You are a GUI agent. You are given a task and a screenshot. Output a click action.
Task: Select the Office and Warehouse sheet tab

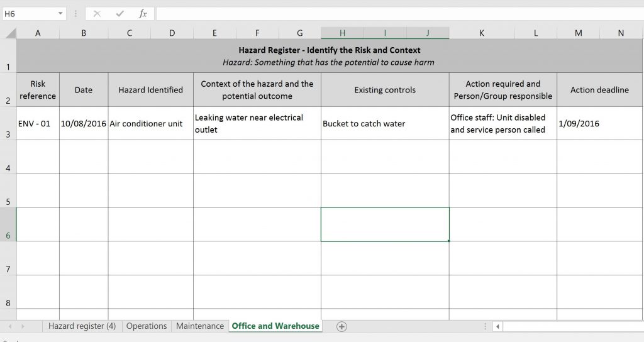(x=275, y=326)
